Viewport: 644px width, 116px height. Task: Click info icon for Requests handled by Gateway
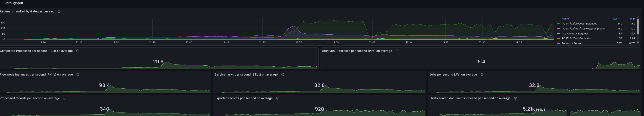point(59,11)
